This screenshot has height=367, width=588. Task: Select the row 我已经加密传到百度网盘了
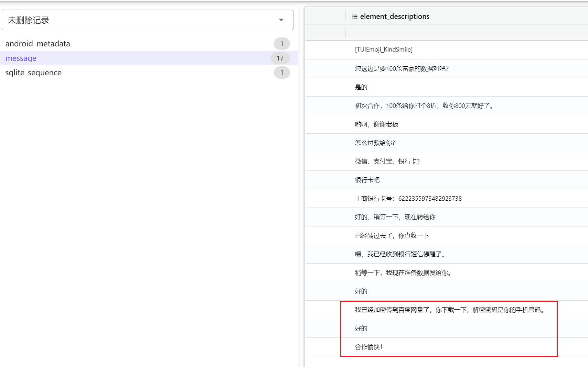coord(447,310)
